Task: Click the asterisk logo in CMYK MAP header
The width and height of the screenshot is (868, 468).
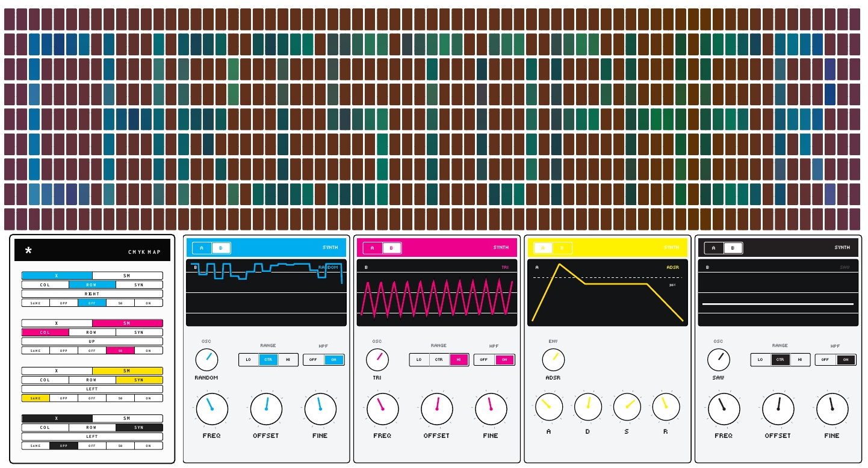Action: pyautogui.click(x=28, y=251)
